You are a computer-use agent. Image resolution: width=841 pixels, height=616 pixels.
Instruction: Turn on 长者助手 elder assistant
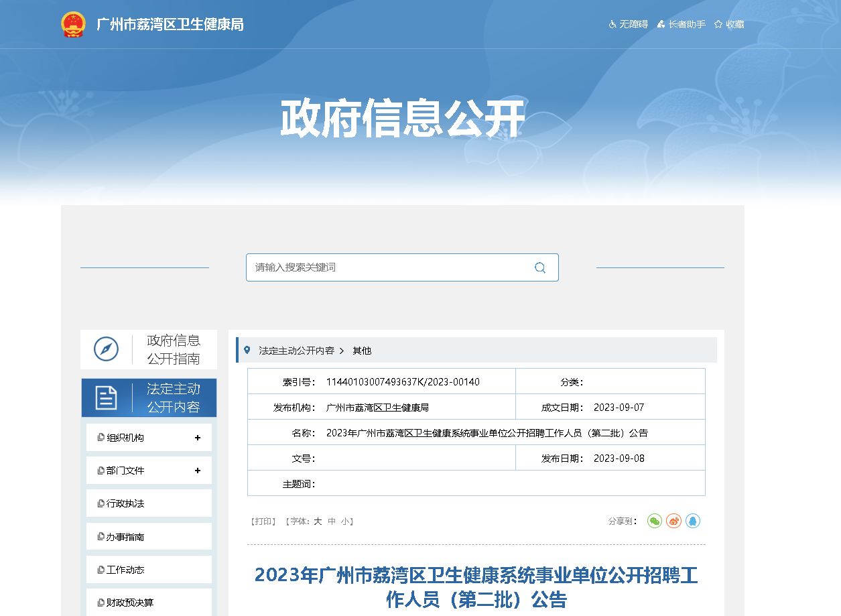pos(681,24)
